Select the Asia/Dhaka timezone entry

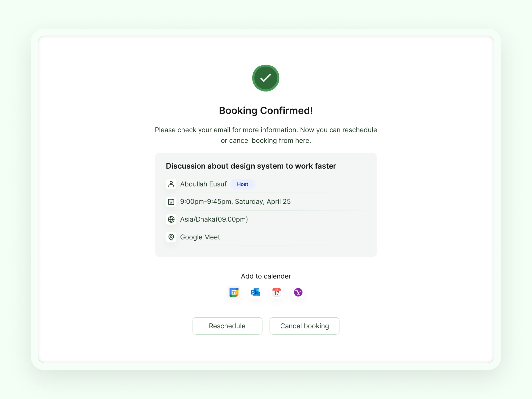(x=214, y=219)
